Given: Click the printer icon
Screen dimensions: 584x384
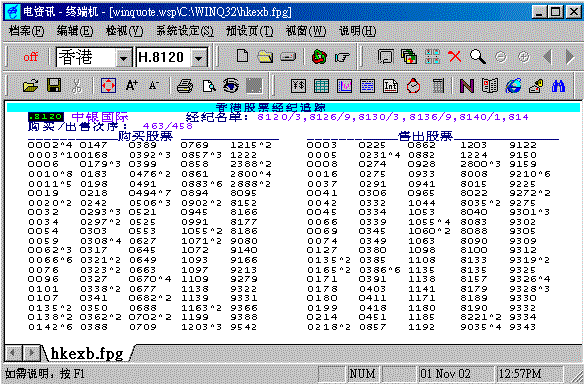Looking at the screenshot, I should [x=185, y=86].
